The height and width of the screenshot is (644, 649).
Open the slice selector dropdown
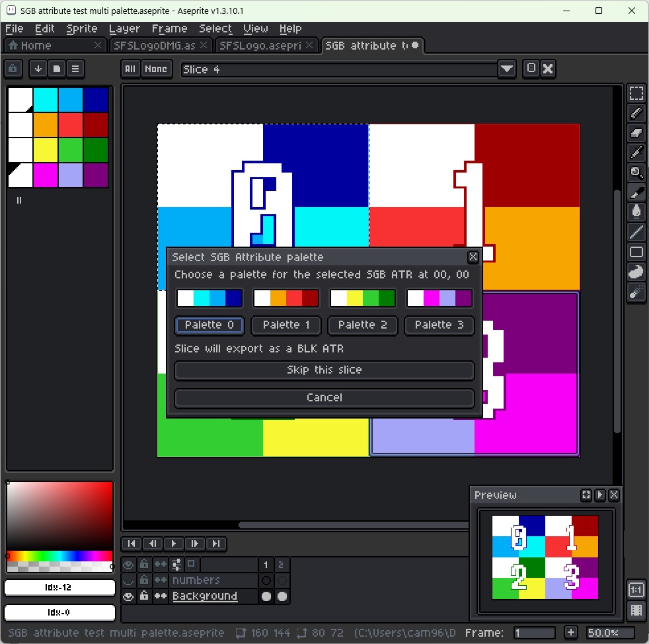507,69
